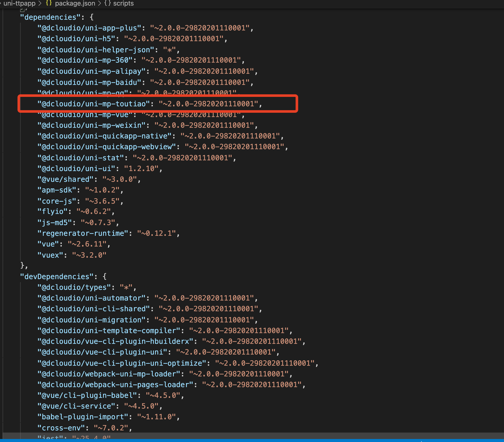Click the "@dcloudio/types" devDependency key
This screenshot has width=504, height=442.
click(74, 287)
